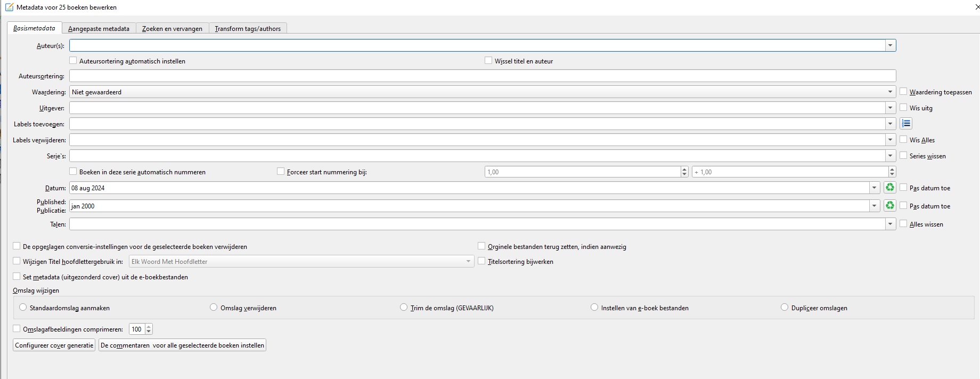This screenshot has width=980, height=379.
Task: Open the Zoeken en vervangen tab
Action: tap(172, 29)
